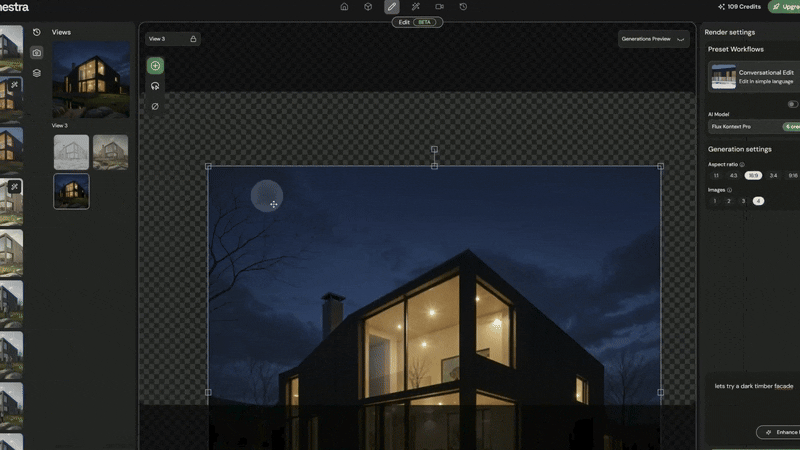The width and height of the screenshot is (800, 450).
Task: Click the top-left resize handle of the image
Action: pos(208,166)
